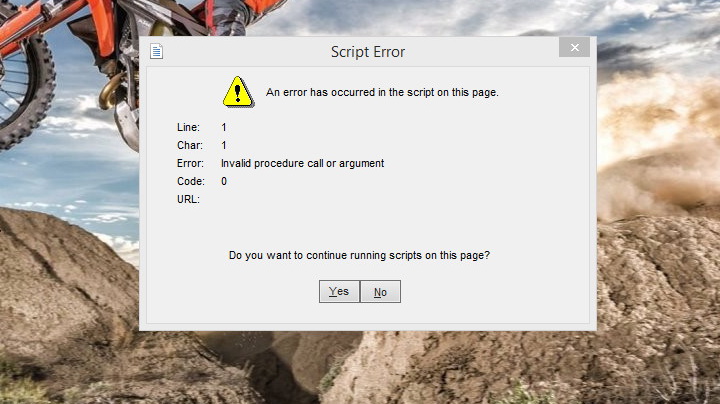Click the document icon in title bar
Viewport: 720px width, 404px height.
point(156,51)
